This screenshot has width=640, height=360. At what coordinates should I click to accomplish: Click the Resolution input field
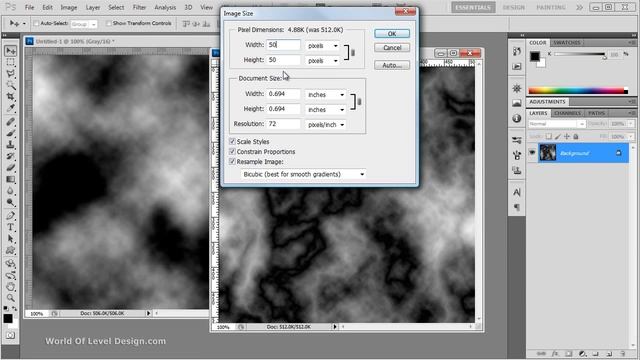283,124
